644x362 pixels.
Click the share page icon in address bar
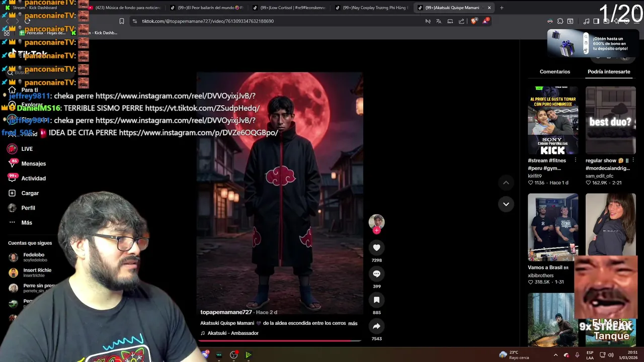461,21
